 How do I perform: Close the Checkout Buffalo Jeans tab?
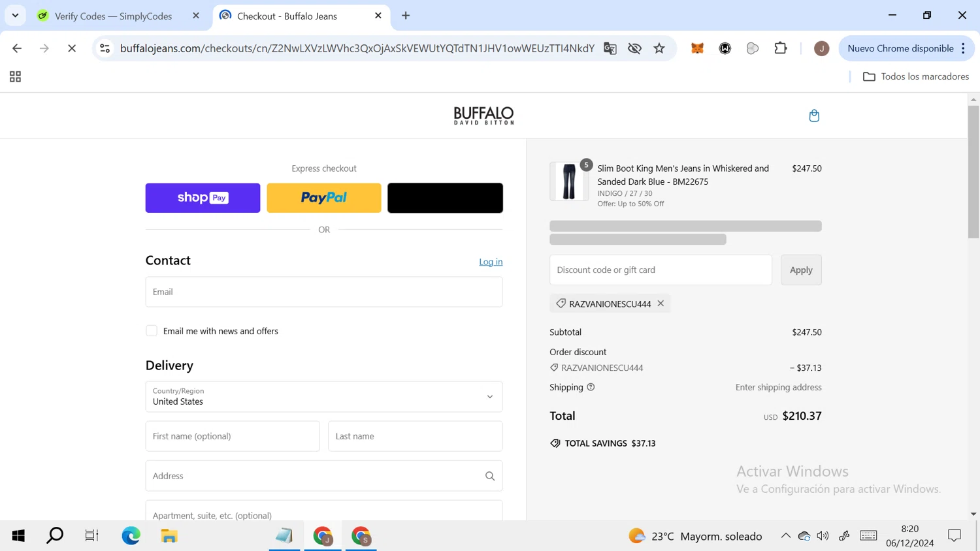click(x=378, y=16)
